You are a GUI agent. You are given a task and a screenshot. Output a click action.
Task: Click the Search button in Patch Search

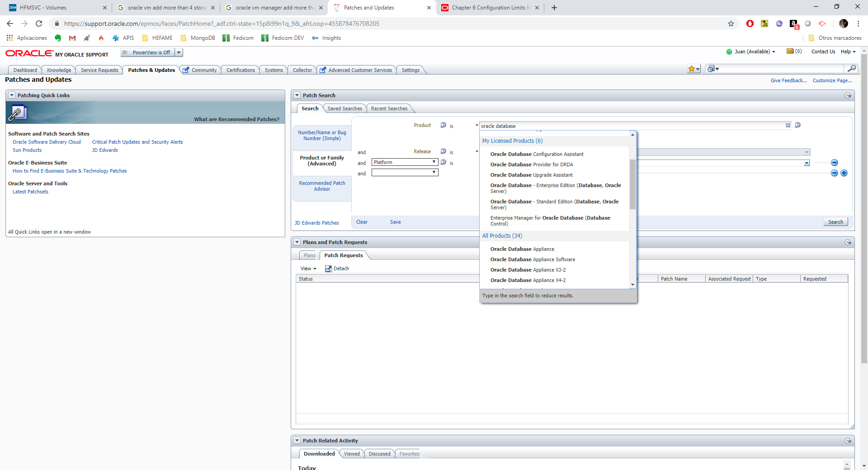click(x=835, y=221)
